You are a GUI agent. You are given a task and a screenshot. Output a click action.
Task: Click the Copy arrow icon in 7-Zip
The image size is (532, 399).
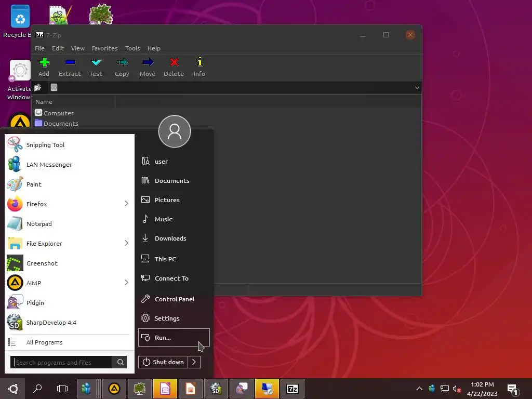pyautogui.click(x=122, y=62)
